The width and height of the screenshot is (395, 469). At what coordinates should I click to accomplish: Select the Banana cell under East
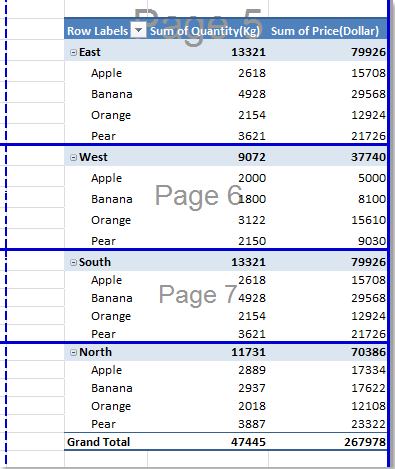[112, 94]
